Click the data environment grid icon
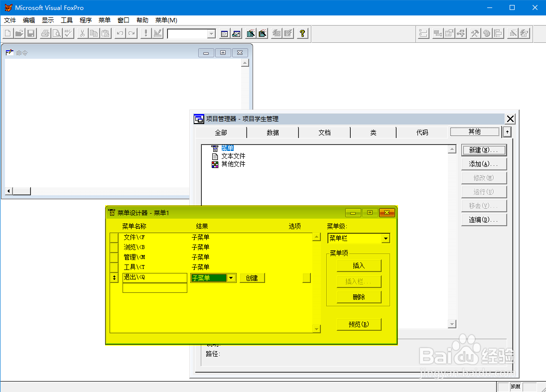The width and height of the screenshot is (546, 392). (438, 33)
